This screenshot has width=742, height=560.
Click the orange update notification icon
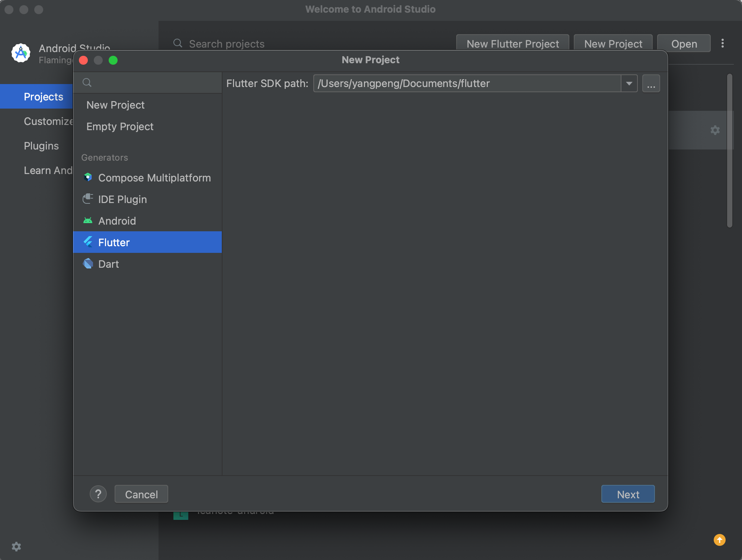(719, 540)
